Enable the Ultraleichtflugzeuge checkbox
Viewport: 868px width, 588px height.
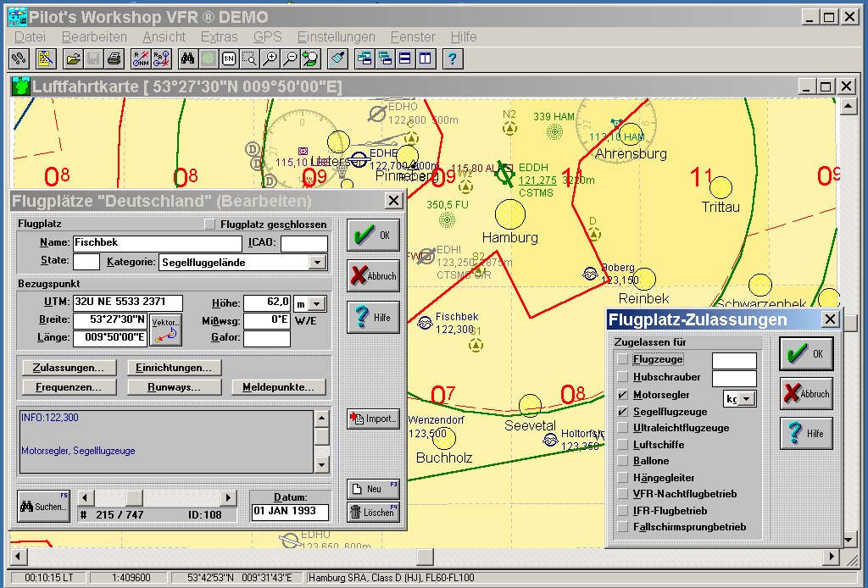(623, 428)
